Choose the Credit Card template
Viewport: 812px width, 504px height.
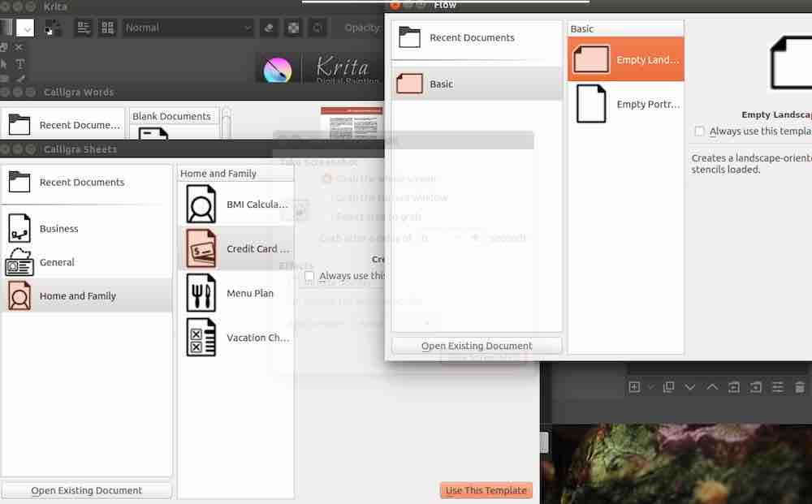236,249
